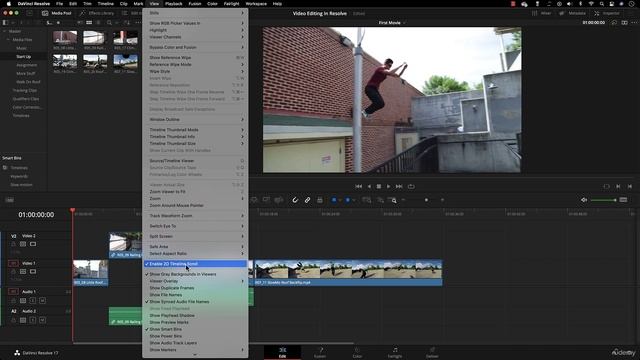640x360 pixels.
Task: Select the long clip on Video 1 track
Action: (x=349, y=273)
